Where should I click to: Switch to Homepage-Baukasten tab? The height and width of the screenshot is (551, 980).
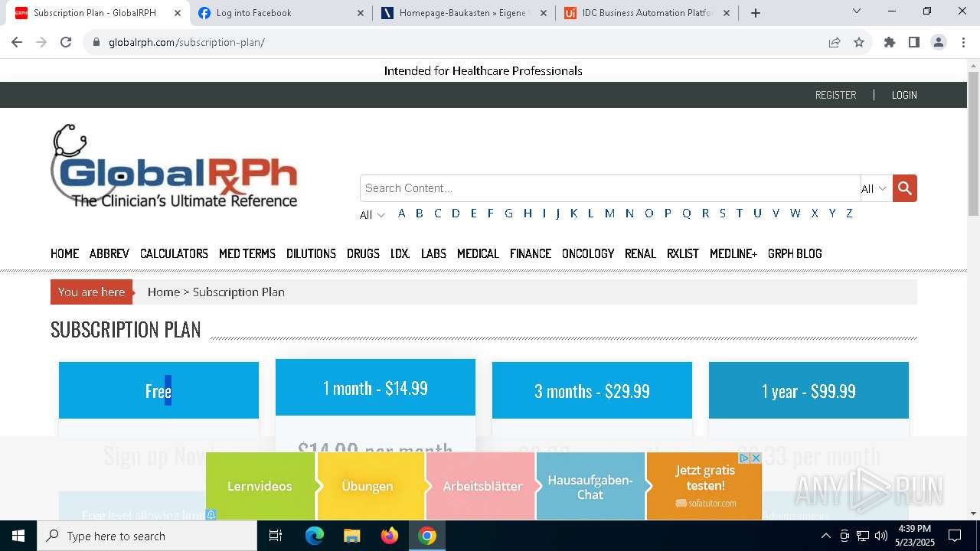coord(465,13)
